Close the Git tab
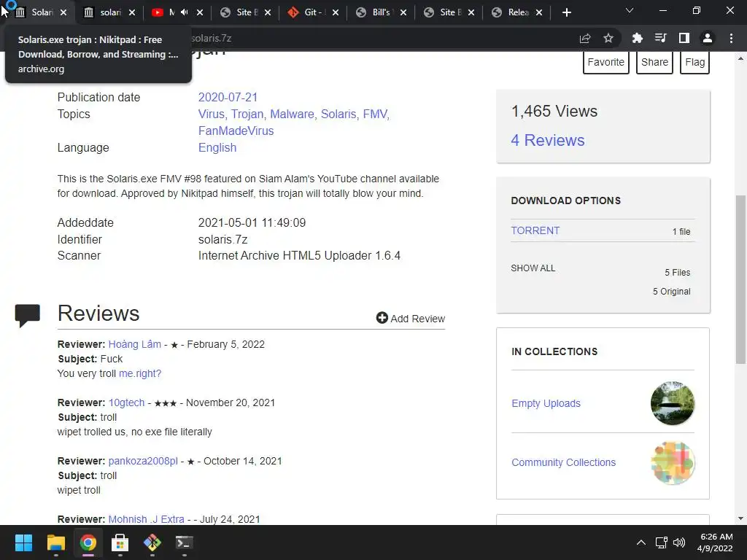Image resolution: width=747 pixels, height=560 pixels. point(336,12)
